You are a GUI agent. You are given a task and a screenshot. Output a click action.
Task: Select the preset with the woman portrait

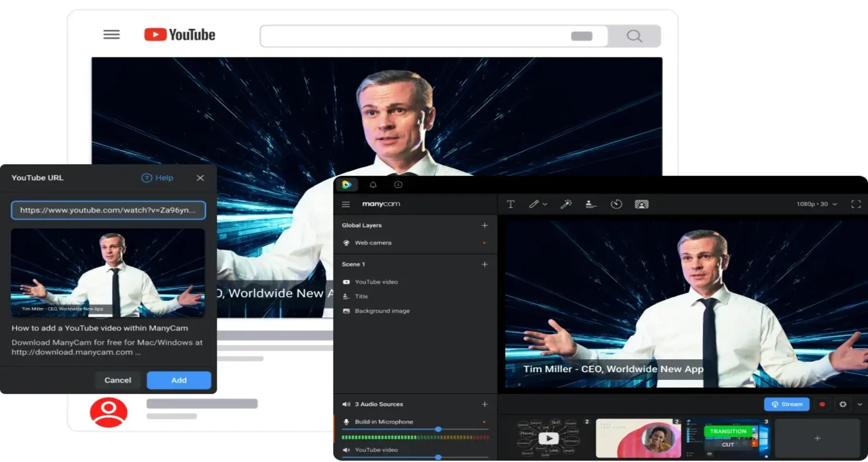click(638, 438)
